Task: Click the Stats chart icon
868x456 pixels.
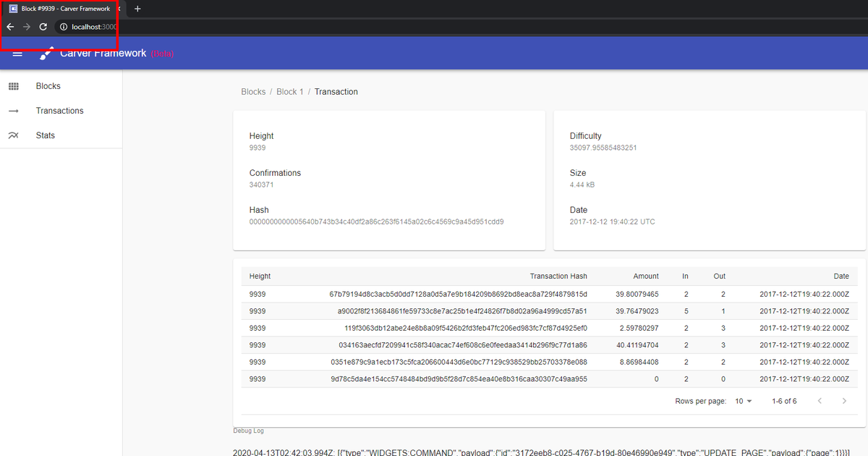Action: click(x=14, y=135)
